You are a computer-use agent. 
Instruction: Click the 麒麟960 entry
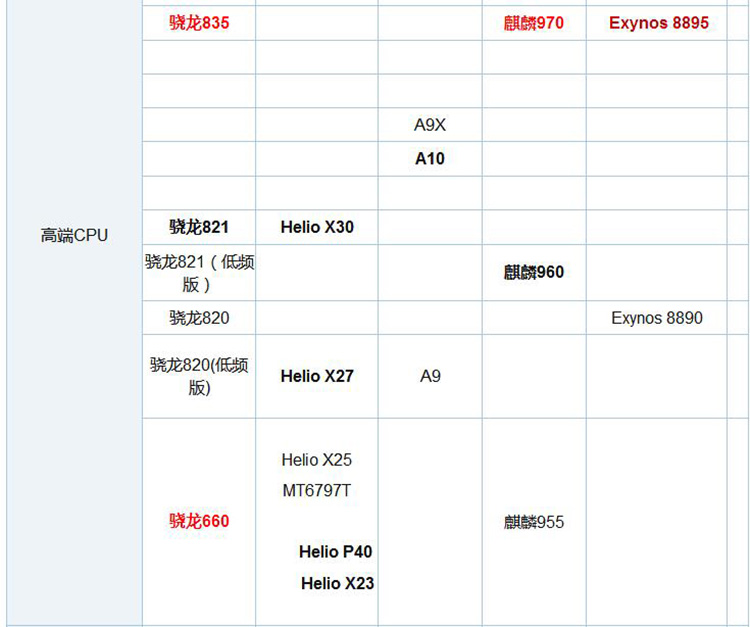[x=534, y=272]
